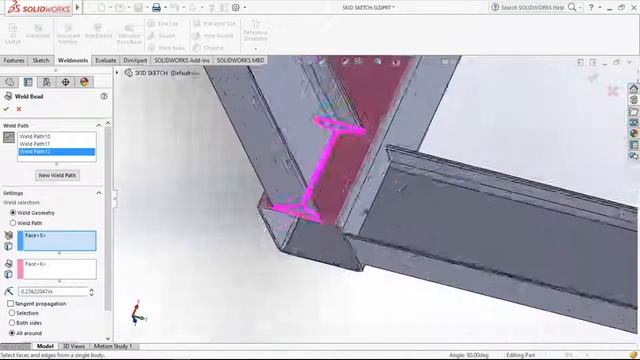Viewport: 640px width, 360px height.
Task: Open Appearances color-ball icon in task pane
Action: coord(634,133)
